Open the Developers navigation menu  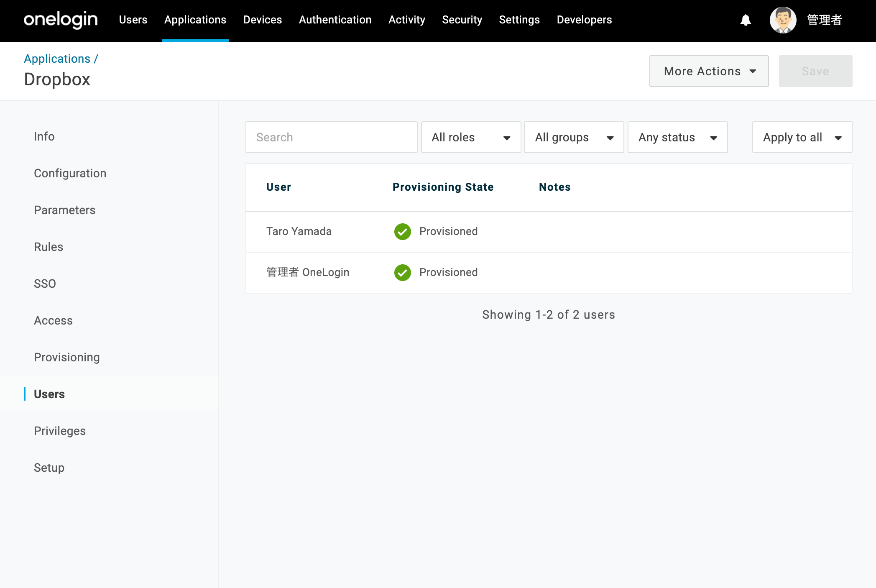click(584, 20)
